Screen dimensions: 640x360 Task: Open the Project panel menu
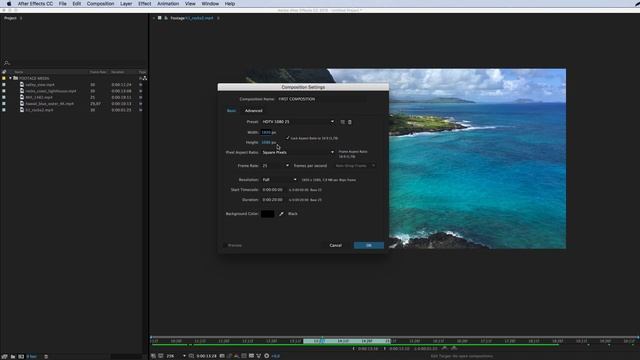pyautogui.click(x=21, y=18)
